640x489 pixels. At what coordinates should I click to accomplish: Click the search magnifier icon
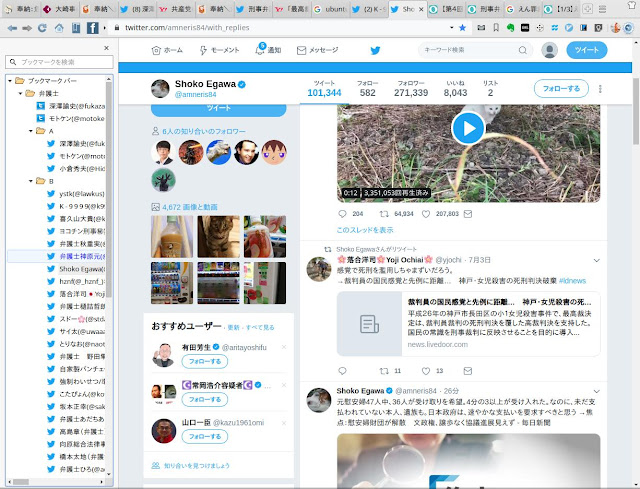pos(522,50)
